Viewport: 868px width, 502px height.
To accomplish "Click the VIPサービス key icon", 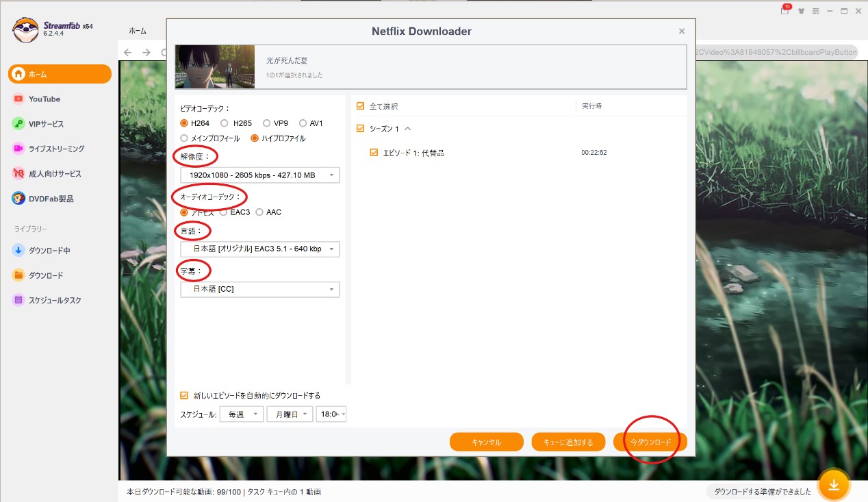I will 18,124.
